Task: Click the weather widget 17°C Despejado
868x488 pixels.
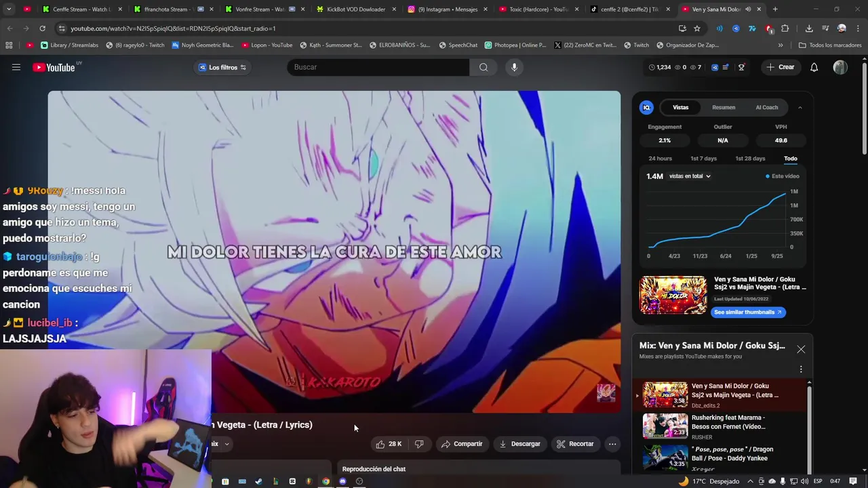Action: (709, 481)
